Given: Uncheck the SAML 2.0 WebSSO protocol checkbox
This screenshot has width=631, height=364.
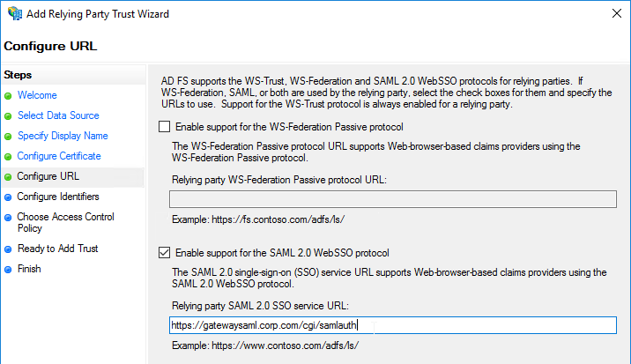Looking at the screenshot, I should tap(164, 253).
